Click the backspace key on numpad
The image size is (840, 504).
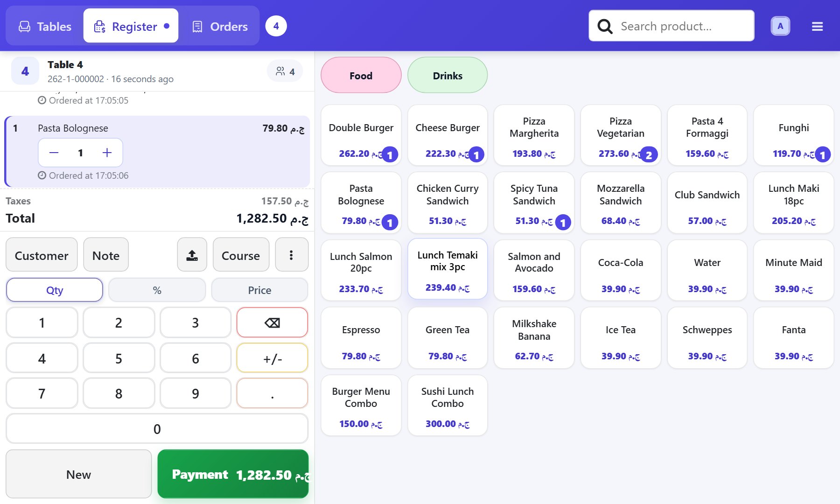pyautogui.click(x=272, y=322)
